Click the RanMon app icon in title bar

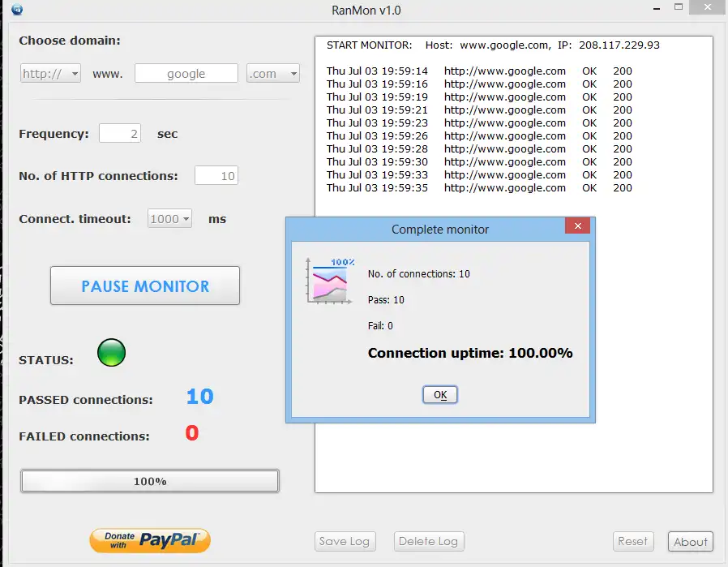tap(17, 9)
